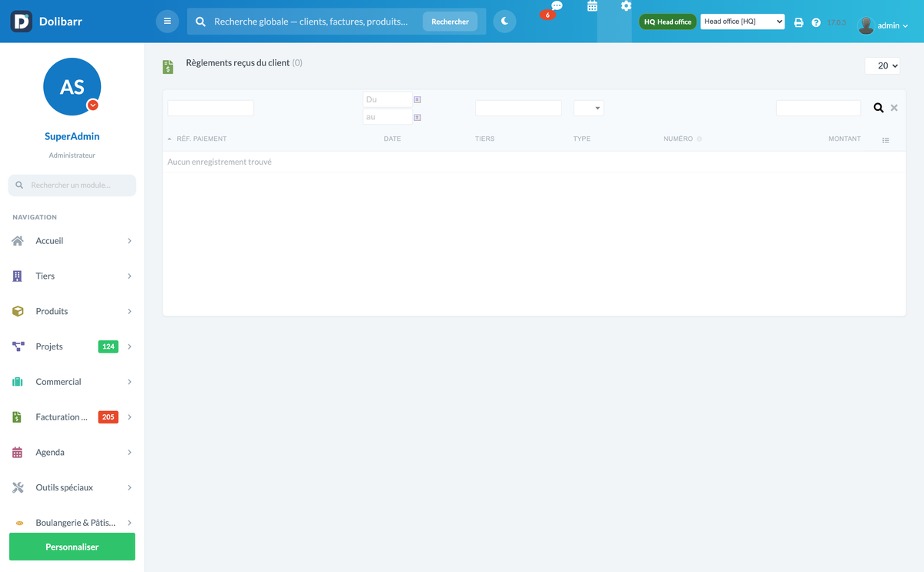Open the chat messages icon with badge
Viewport: 924px width, 572px height.
[x=556, y=6]
